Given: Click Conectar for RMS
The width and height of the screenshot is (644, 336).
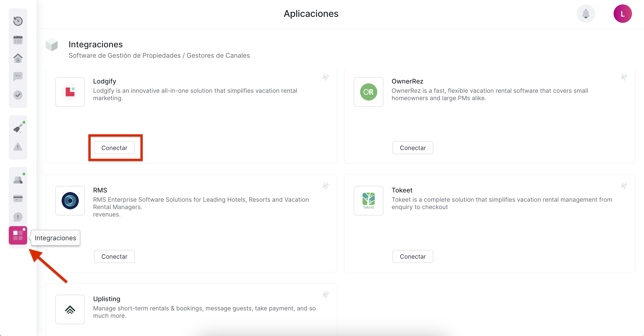Looking at the screenshot, I should (x=114, y=256).
